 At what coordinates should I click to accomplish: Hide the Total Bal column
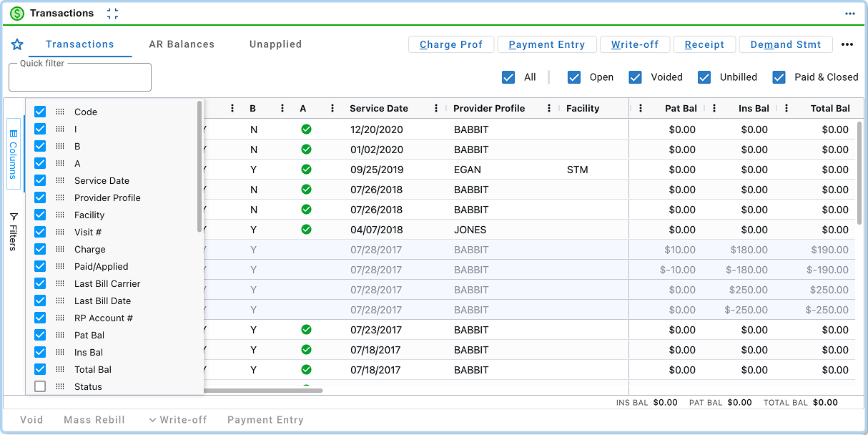point(40,369)
